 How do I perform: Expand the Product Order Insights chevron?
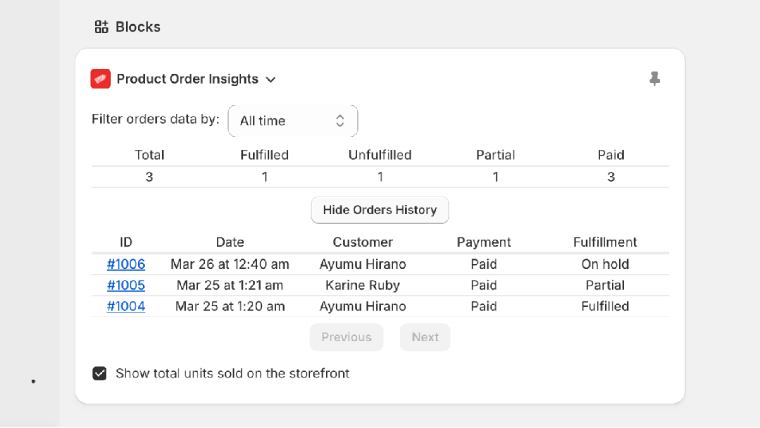click(271, 80)
